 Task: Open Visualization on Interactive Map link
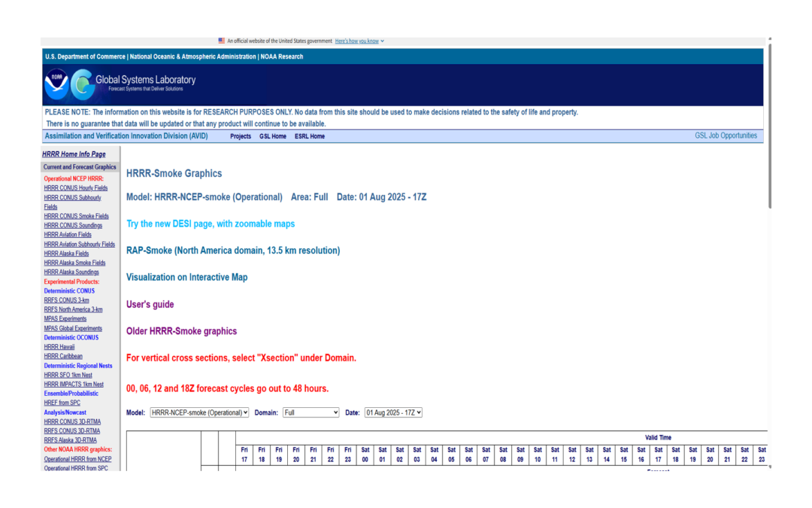186,277
